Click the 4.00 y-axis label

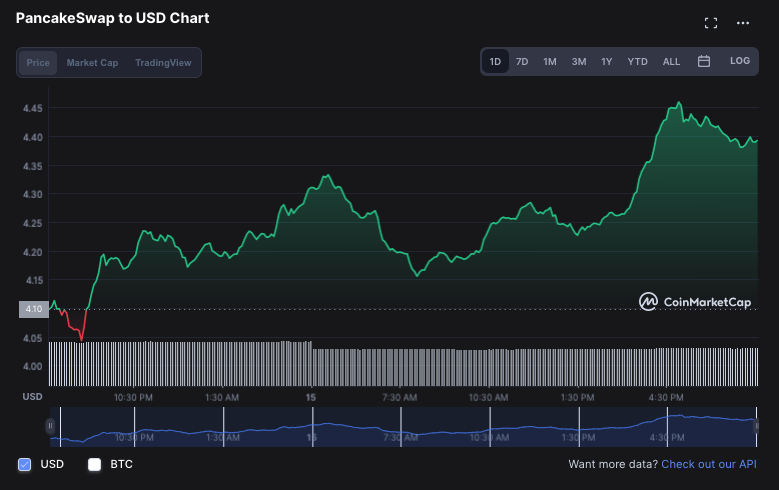coord(33,367)
